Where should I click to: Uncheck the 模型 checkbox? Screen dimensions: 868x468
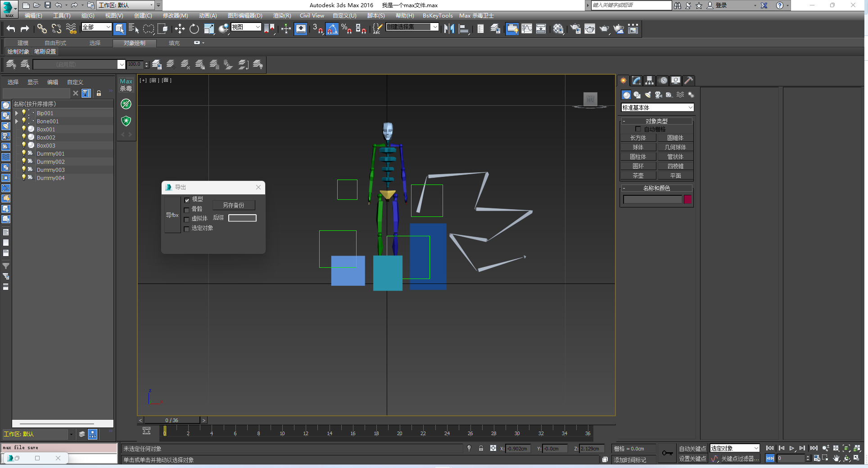click(187, 200)
